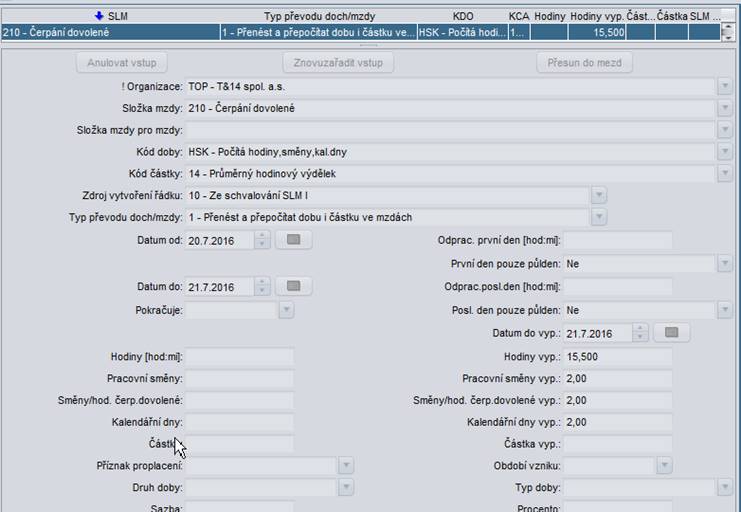Screen dimensions: 741x512
Task: Open the Složka mzdy dropdown list
Action: click(x=725, y=108)
